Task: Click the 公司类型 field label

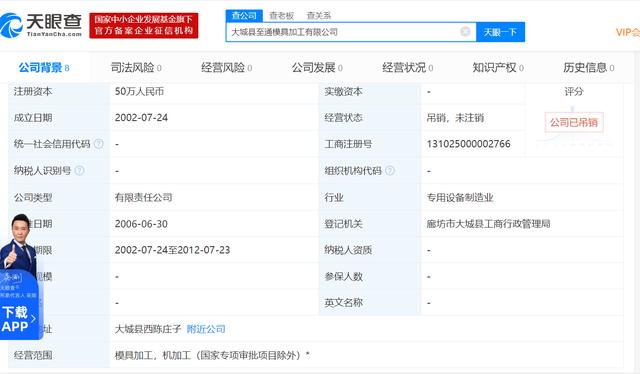Action: coord(33,197)
